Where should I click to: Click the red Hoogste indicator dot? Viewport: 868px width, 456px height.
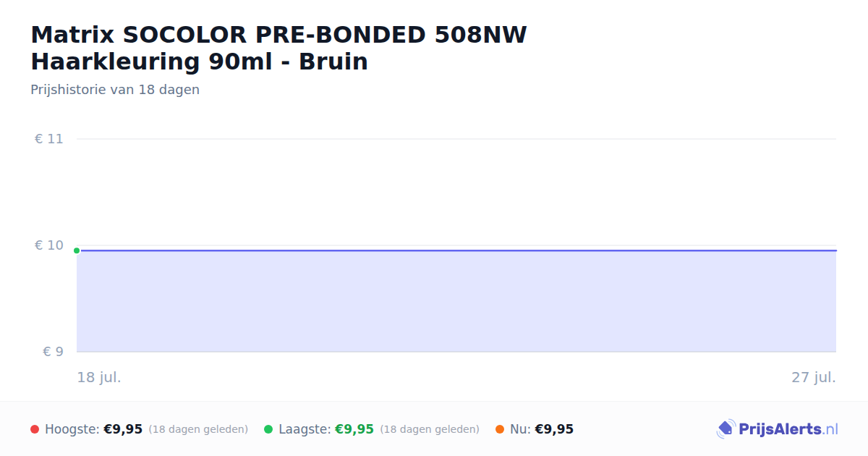coord(35,429)
